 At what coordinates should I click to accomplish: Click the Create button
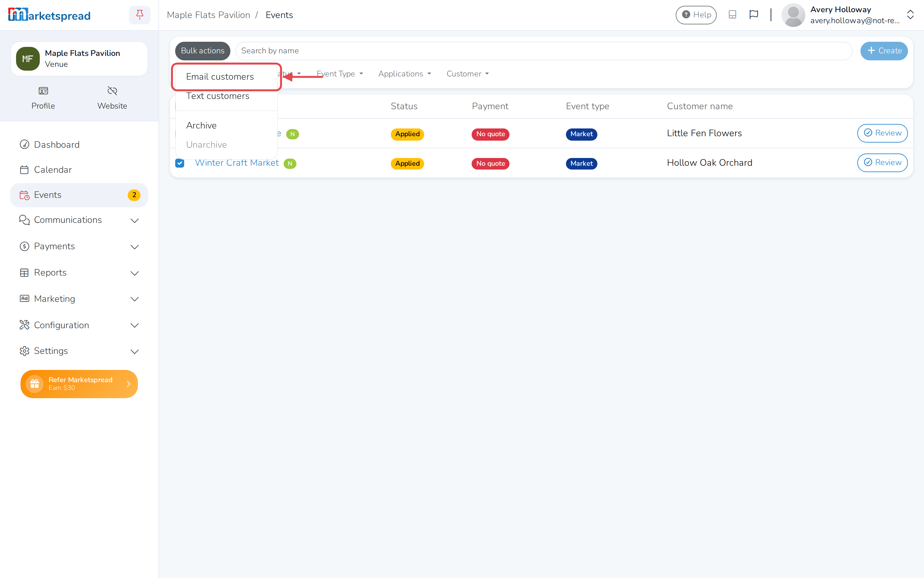point(884,51)
